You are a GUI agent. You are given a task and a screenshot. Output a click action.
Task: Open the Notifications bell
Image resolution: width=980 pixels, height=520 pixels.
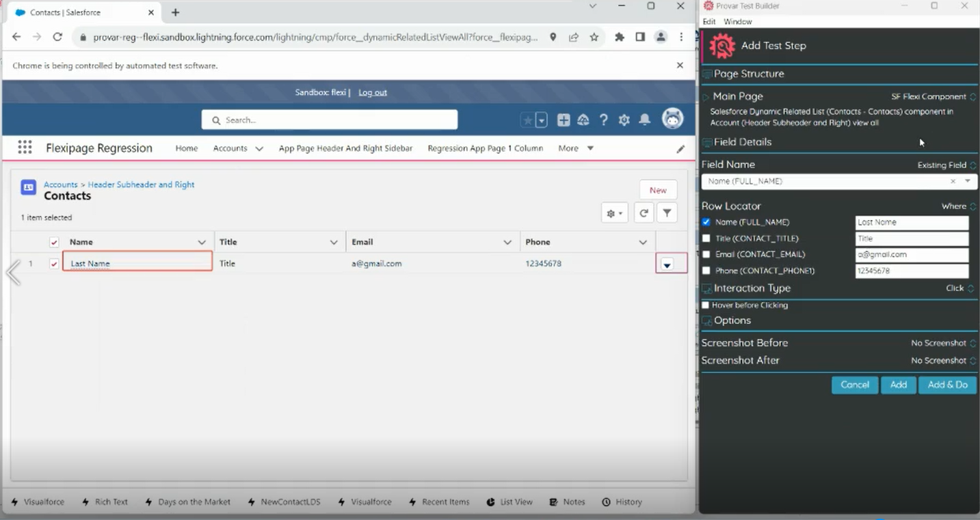point(645,120)
